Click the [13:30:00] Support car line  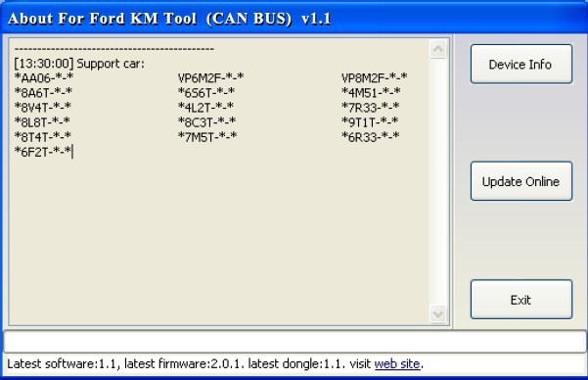click(x=79, y=64)
